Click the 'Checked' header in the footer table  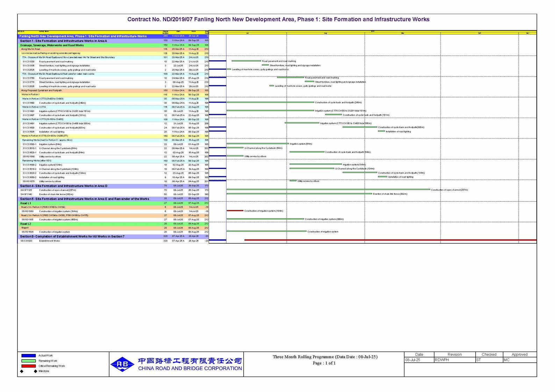coord(489,354)
